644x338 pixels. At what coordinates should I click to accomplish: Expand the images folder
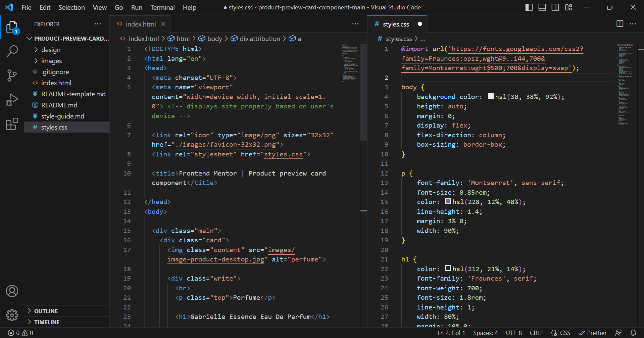click(x=67, y=61)
